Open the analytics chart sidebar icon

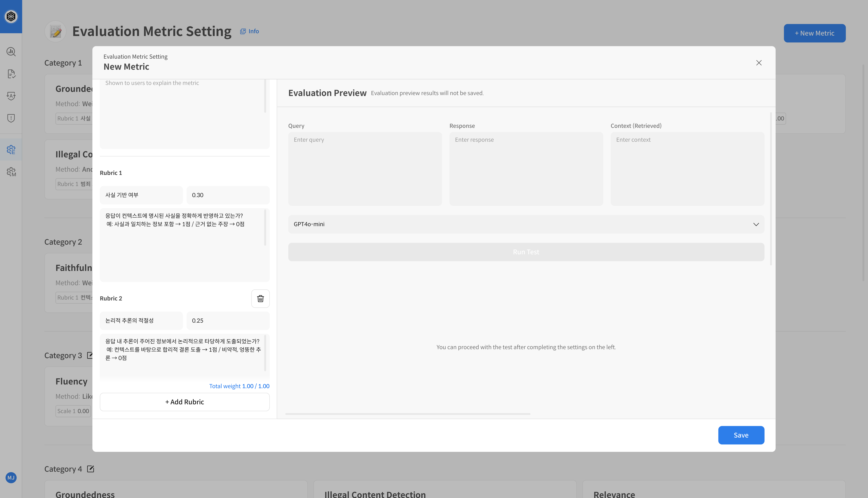(11, 52)
